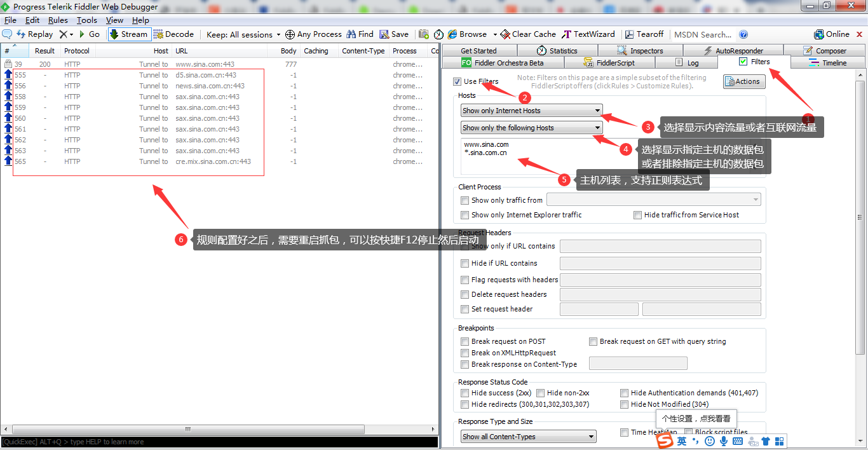Enable Delete request headers checkbox
Image resolution: width=868 pixels, height=450 pixels.
pos(465,294)
